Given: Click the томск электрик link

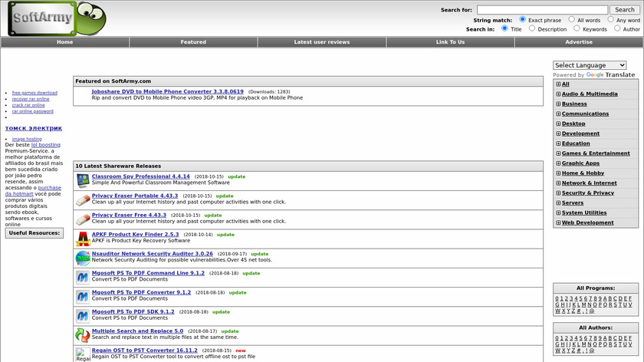Looking at the screenshot, I should (34, 128).
